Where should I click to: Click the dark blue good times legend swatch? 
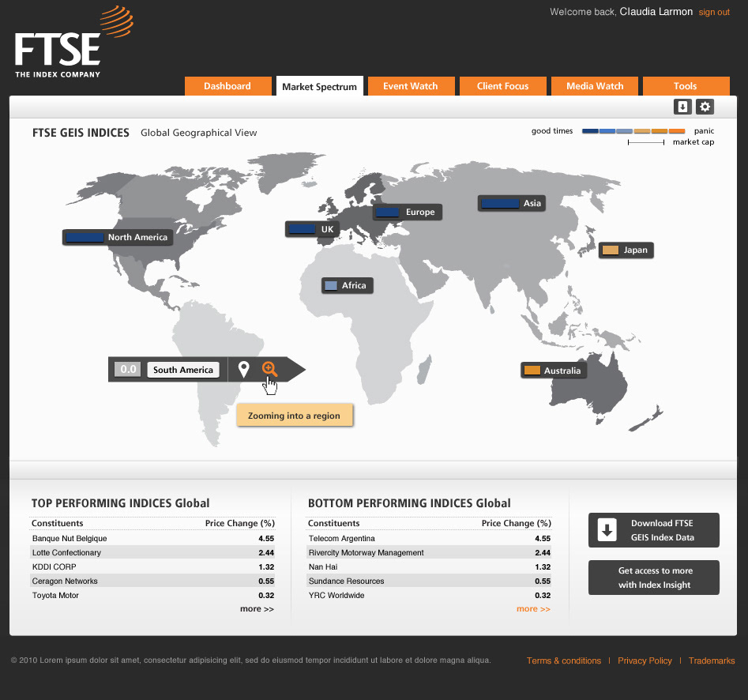pos(590,130)
